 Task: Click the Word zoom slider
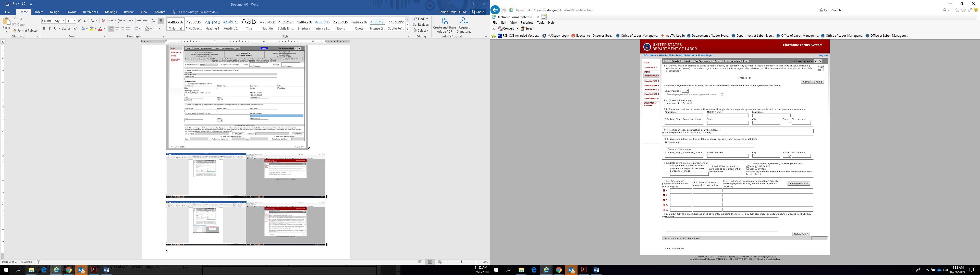point(461,262)
